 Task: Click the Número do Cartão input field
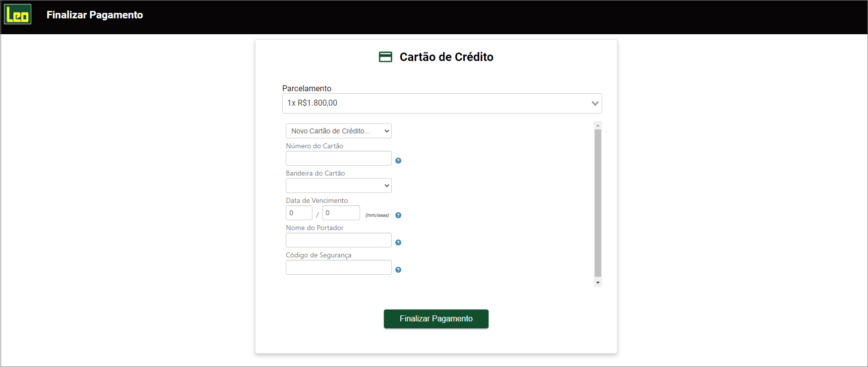[x=339, y=158]
